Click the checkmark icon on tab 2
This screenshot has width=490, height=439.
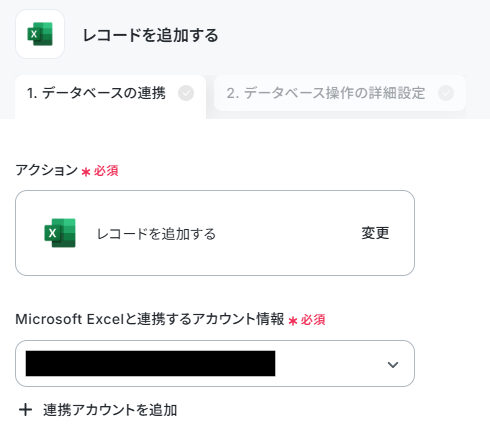pyautogui.click(x=446, y=93)
